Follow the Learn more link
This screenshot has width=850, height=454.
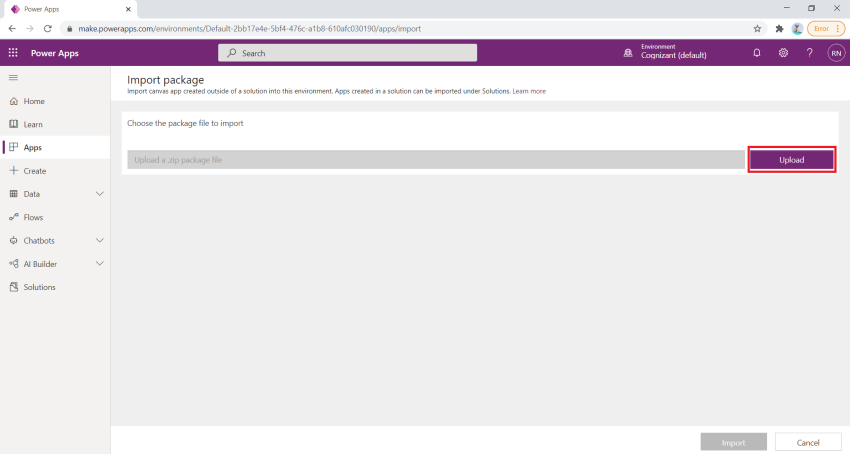click(x=529, y=91)
